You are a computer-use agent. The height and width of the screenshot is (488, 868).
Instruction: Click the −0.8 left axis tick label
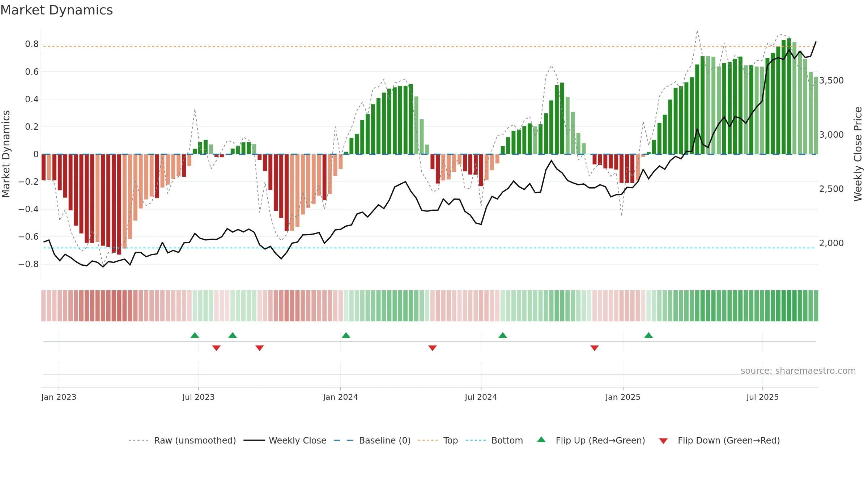pyautogui.click(x=28, y=264)
